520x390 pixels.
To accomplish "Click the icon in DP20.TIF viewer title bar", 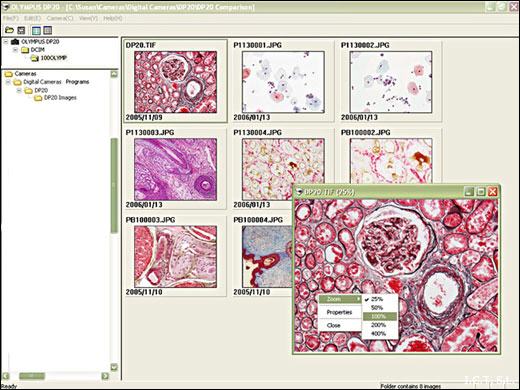I will (x=299, y=192).
